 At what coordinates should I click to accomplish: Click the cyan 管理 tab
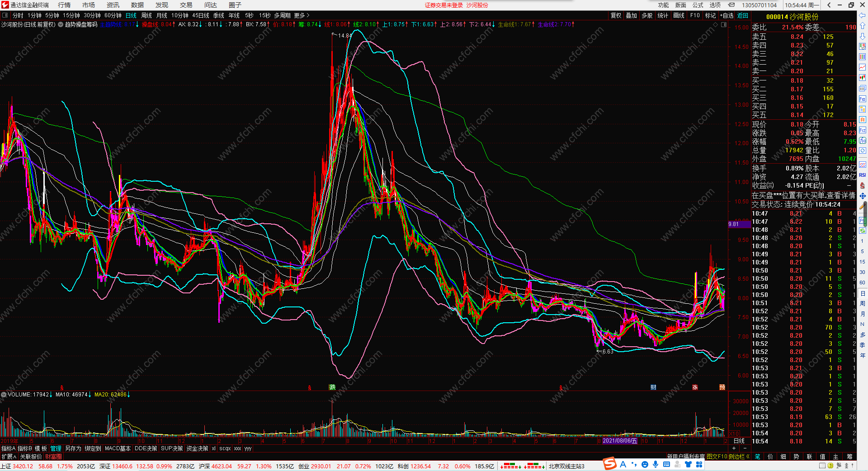click(x=56, y=448)
